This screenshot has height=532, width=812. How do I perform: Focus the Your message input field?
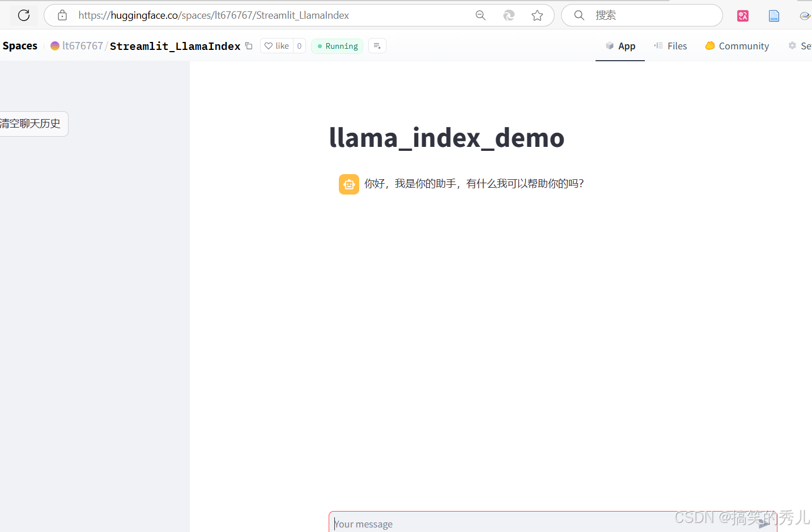tap(510, 523)
